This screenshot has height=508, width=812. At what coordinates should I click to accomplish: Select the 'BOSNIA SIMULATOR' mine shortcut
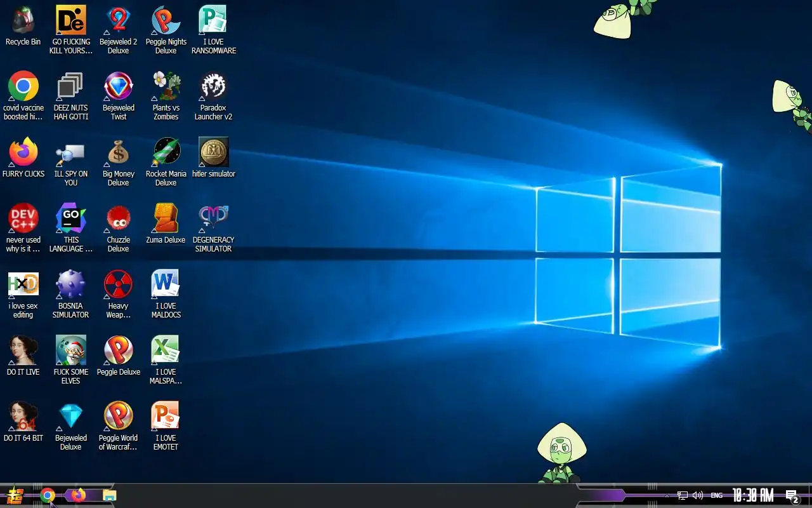pos(71,294)
